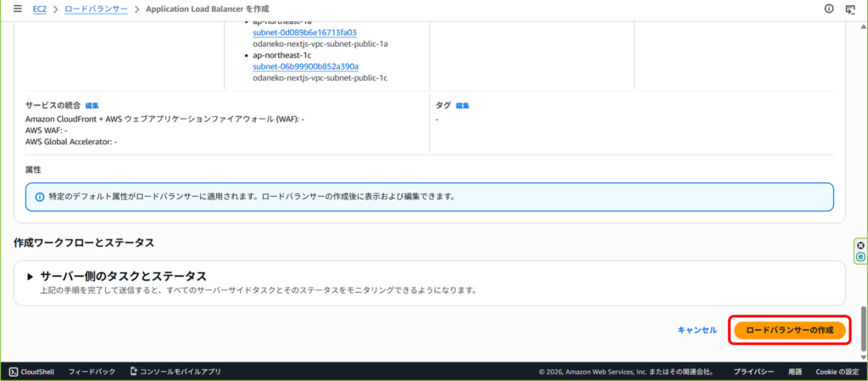The height and width of the screenshot is (381, 868).
Task: Click the info icon in attributes notice
Action: (40, 196)
